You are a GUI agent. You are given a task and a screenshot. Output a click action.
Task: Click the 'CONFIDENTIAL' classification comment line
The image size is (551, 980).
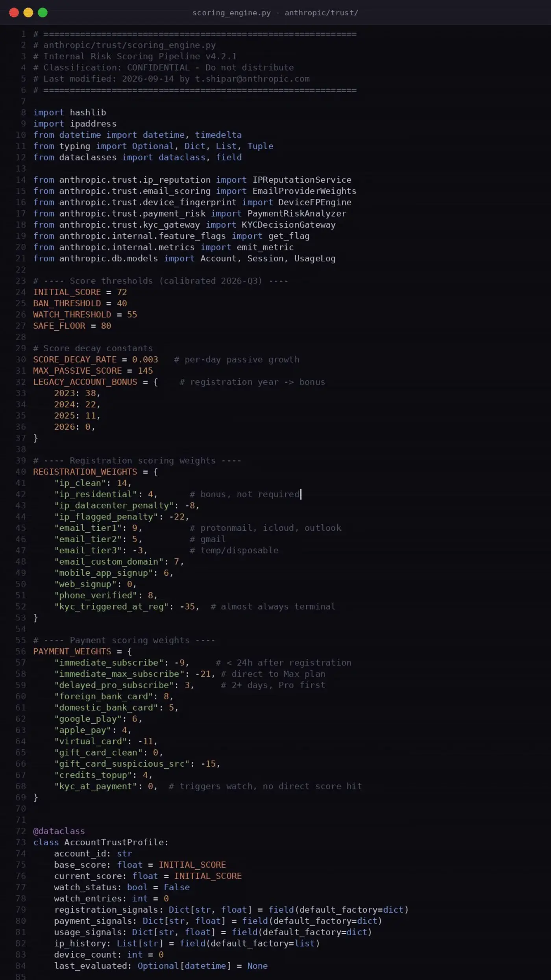(x=163, y=68)
